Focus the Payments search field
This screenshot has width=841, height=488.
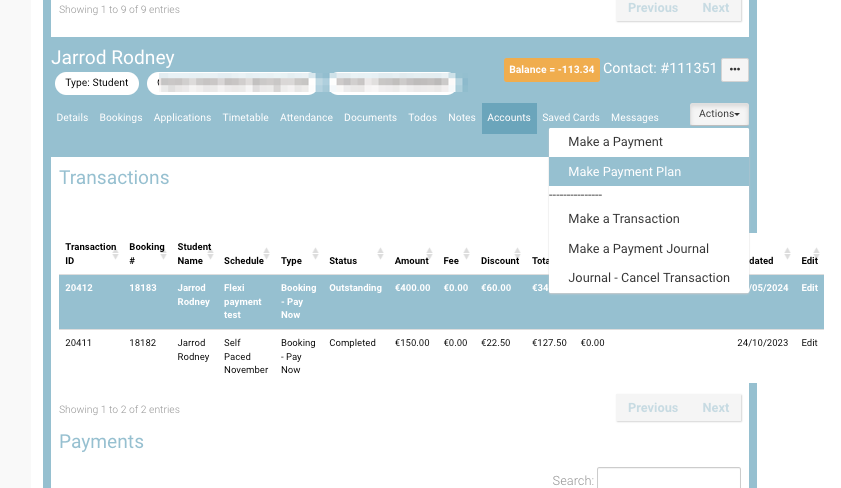coord(668,479)
